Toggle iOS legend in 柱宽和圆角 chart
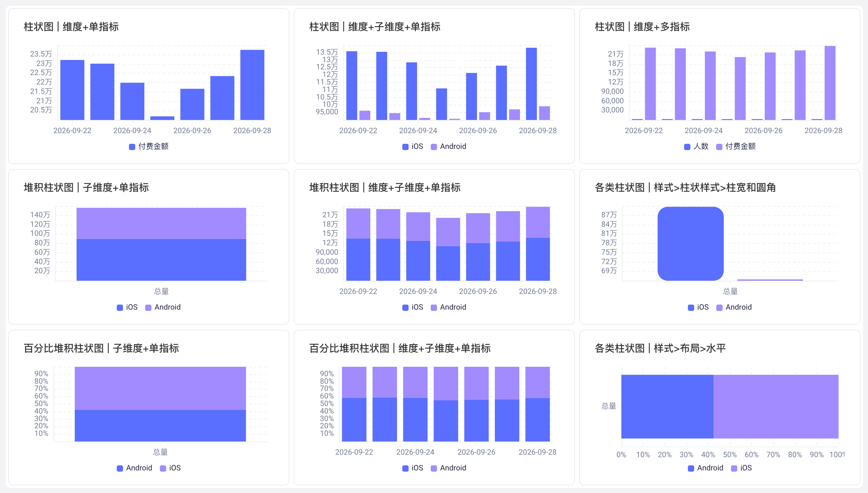Image resolution: width=868 pixels, height=493 pixels. pos(698,307)
